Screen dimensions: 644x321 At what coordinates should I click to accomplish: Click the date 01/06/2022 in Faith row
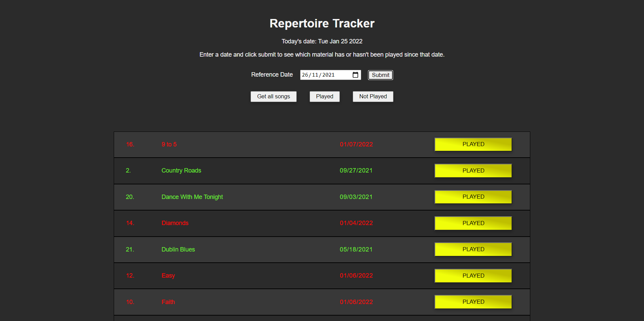356,302
